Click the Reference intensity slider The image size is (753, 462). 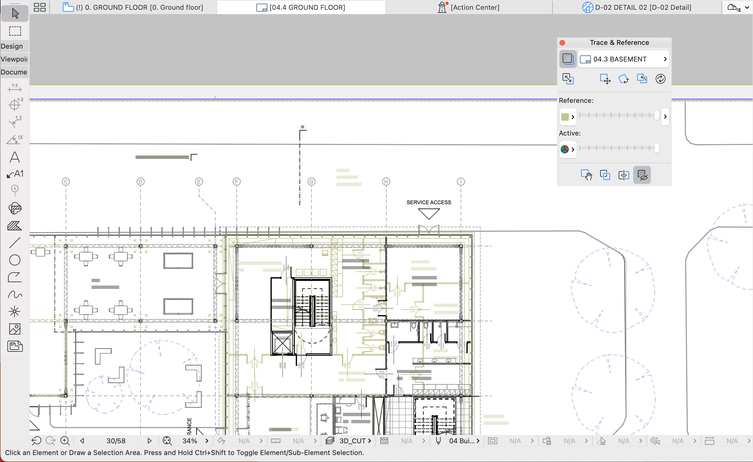coord(617,117)
